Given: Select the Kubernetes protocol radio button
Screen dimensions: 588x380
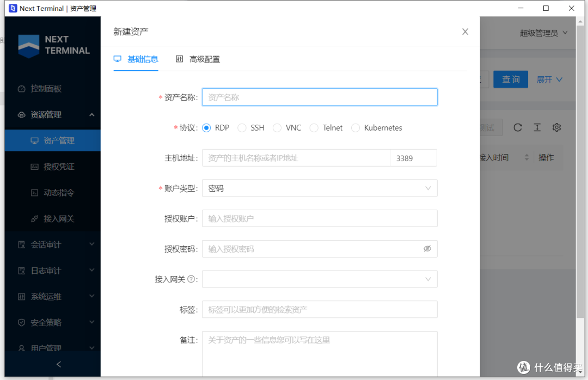Looking at the screenshot, I should pyautogui.click(x=356, y=128).
